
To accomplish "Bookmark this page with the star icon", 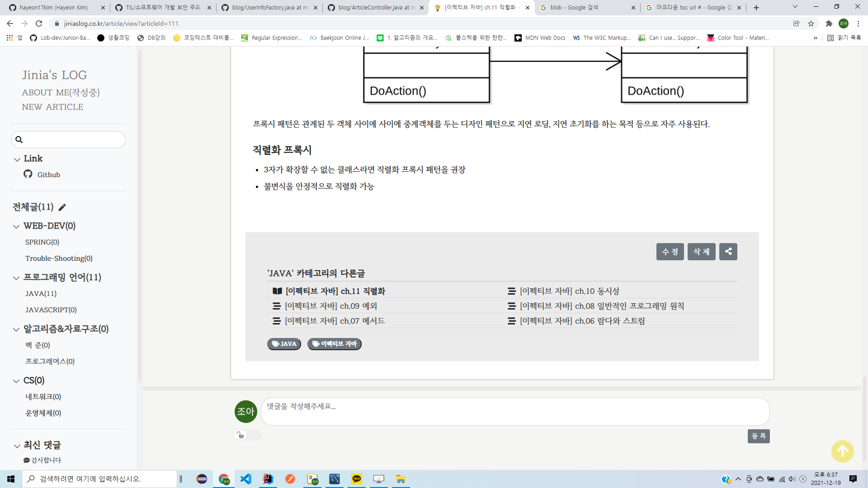I will [811, 23].
